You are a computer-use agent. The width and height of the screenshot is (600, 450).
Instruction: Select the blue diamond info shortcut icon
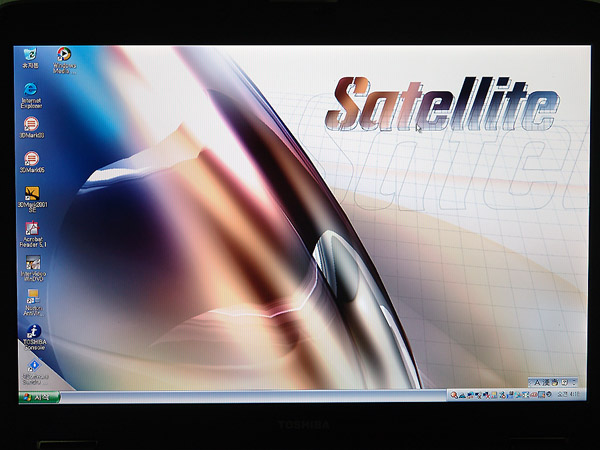[x=34, y=372]
